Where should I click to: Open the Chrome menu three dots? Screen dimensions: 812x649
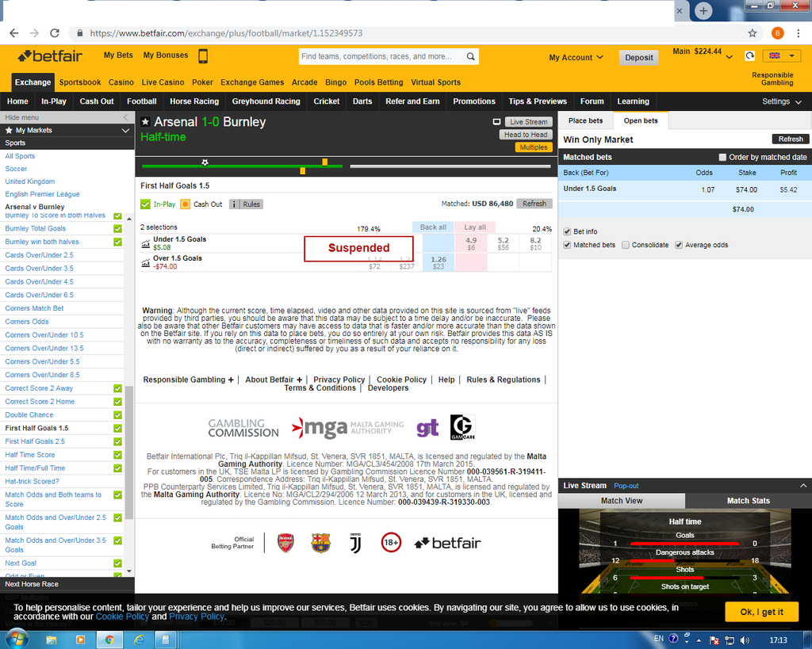[798, 33]
